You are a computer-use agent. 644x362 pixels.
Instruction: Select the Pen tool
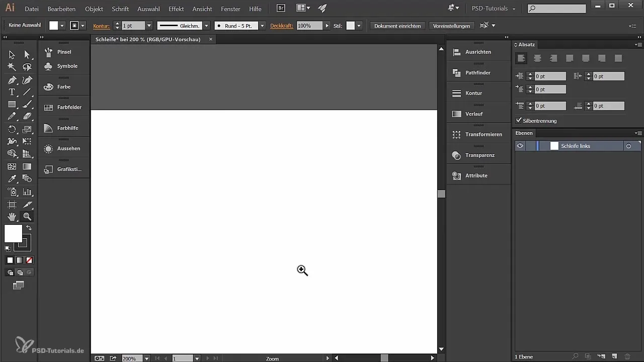tap(12, 80)
